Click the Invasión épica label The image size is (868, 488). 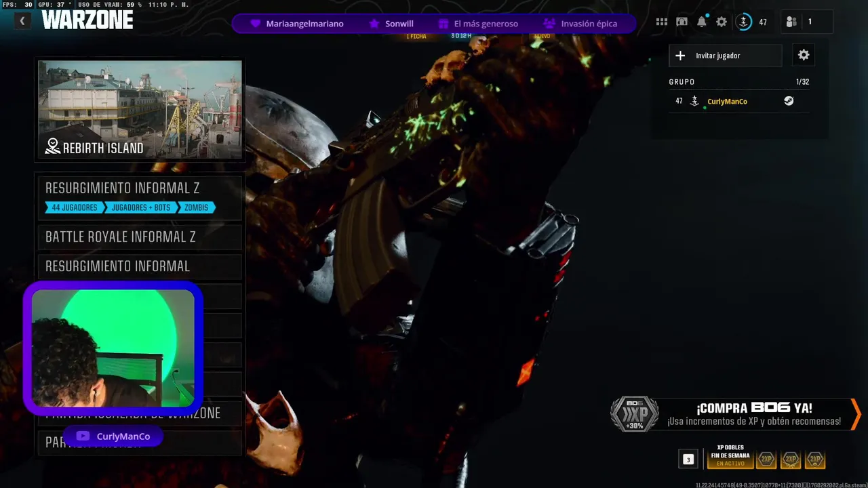pos(589,24)
